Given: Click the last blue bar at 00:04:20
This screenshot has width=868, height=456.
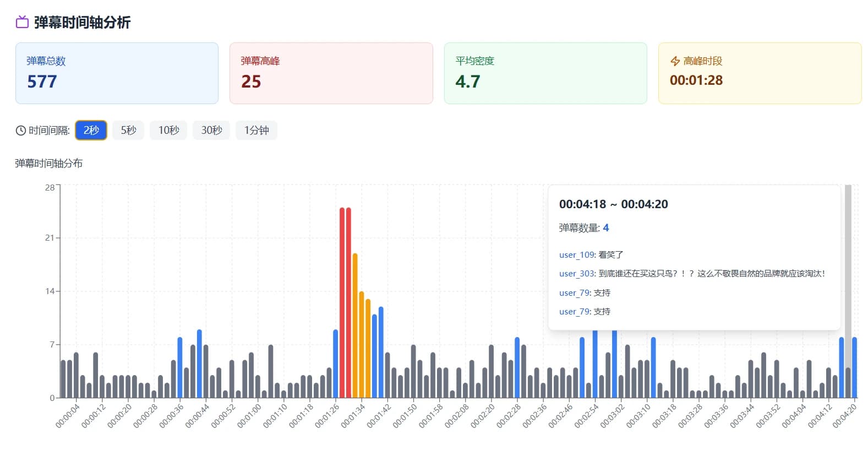Looking at the screenshot, I should point(854,368).
